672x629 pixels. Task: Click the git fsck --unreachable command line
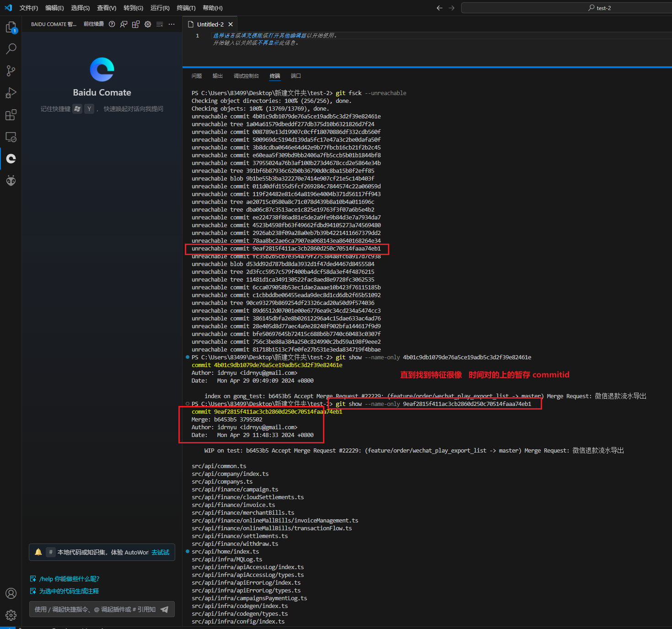point(299,93)
